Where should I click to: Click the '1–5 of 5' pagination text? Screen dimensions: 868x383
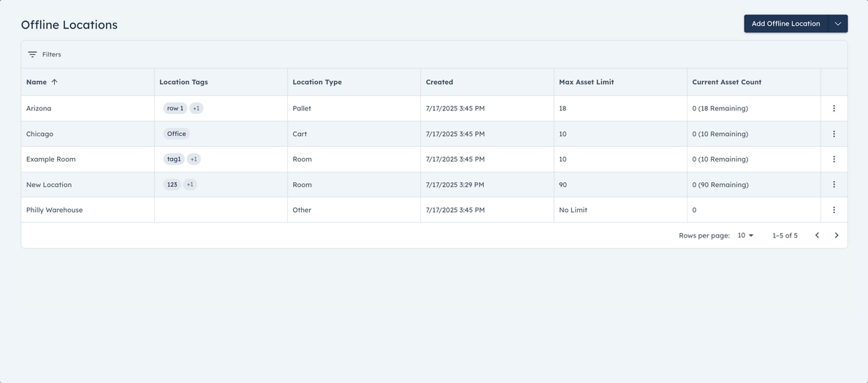[785, 236]
